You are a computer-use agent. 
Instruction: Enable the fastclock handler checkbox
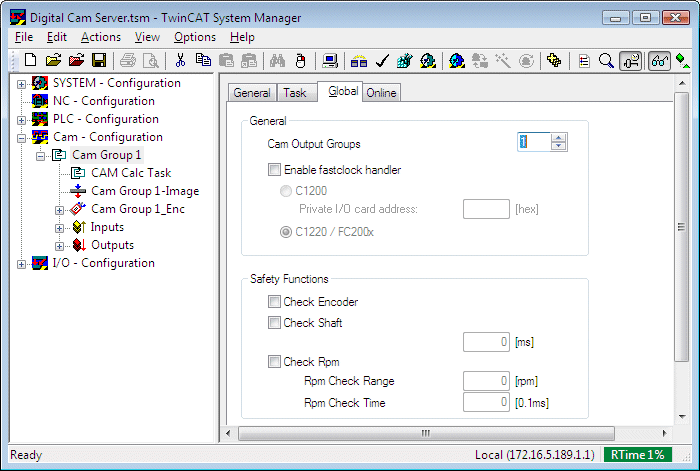point(274,170)
